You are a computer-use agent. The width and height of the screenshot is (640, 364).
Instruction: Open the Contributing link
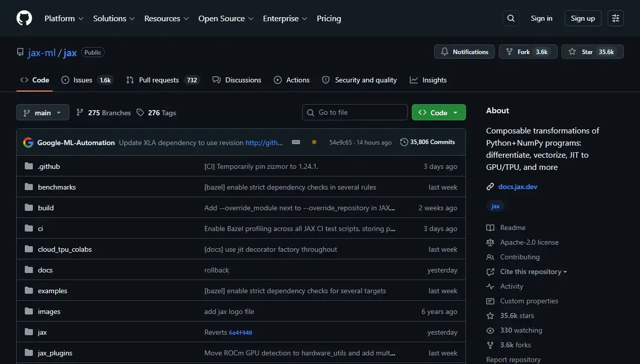click(520, 257)
